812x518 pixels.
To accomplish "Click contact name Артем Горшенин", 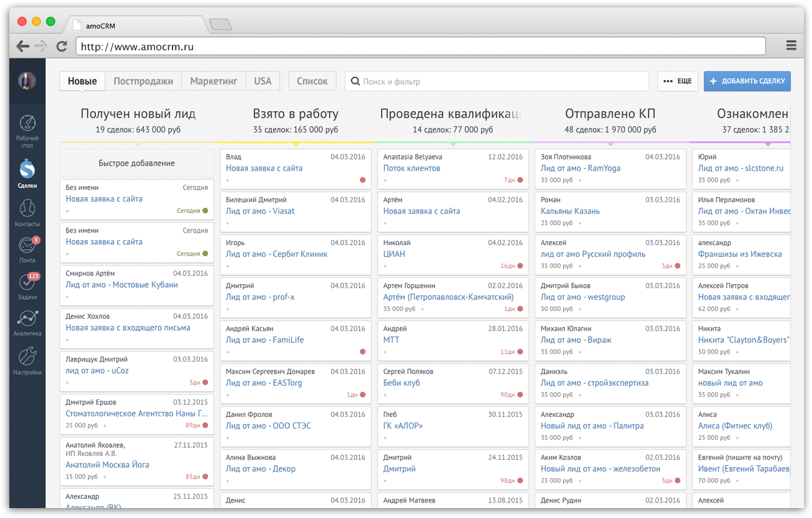I will (409, 286).
